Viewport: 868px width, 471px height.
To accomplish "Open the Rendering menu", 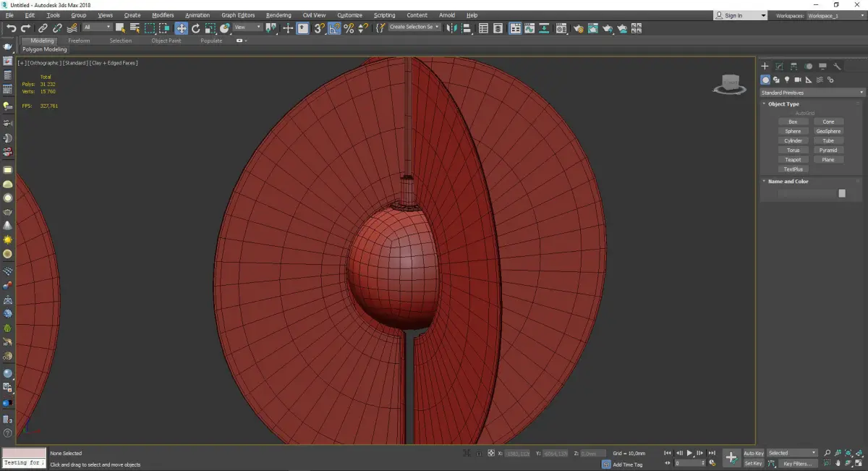I will tap(278, 15).
